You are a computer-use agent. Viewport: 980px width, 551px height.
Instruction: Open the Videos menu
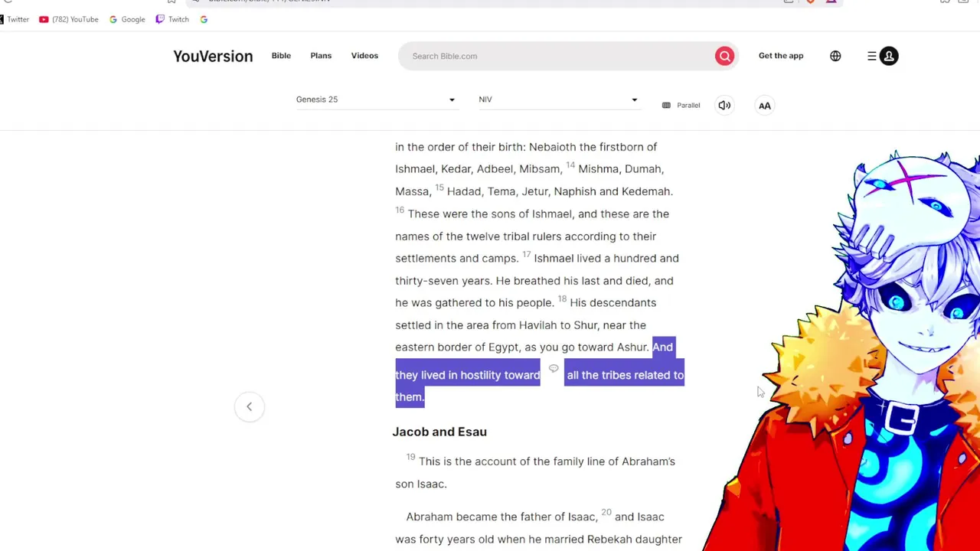(364, 56)
